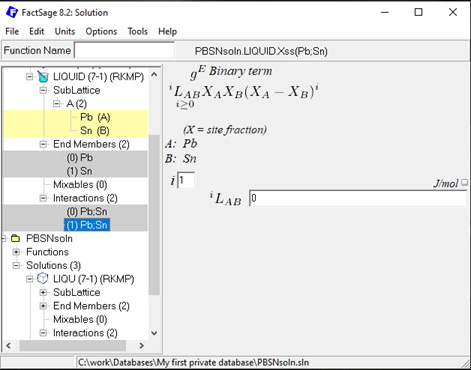This screenshot has width=471, height=370.
Task: Click the file path PBSNsoln.sln in status bar
Action: pyautogui.click(x=193, y=362)
